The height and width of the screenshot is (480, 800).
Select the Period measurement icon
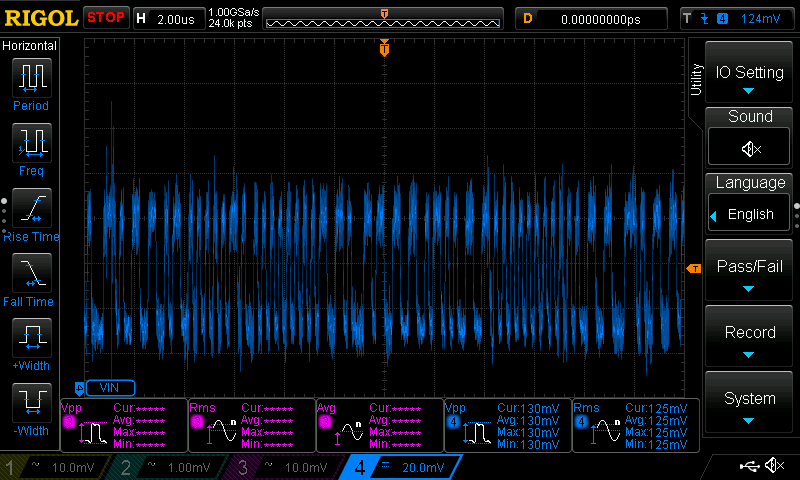pos(32,78)
